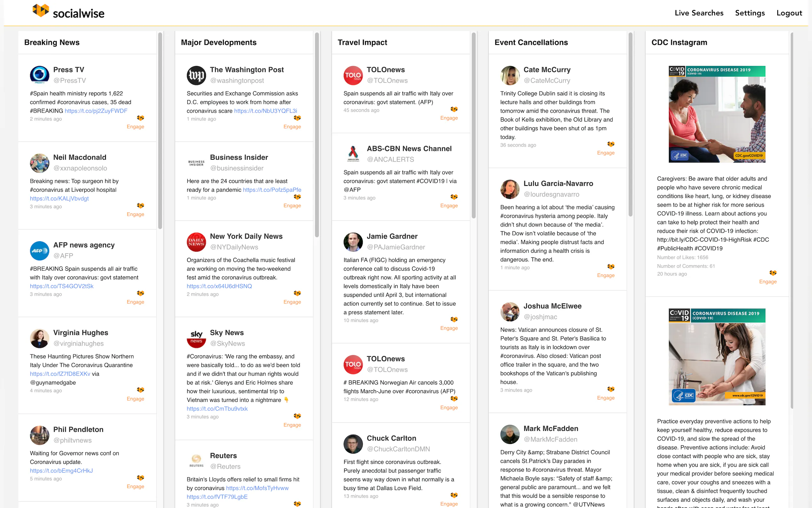Click socialwise icon on Business Insider post
This screenshot has height=508, width=812.
297,197
